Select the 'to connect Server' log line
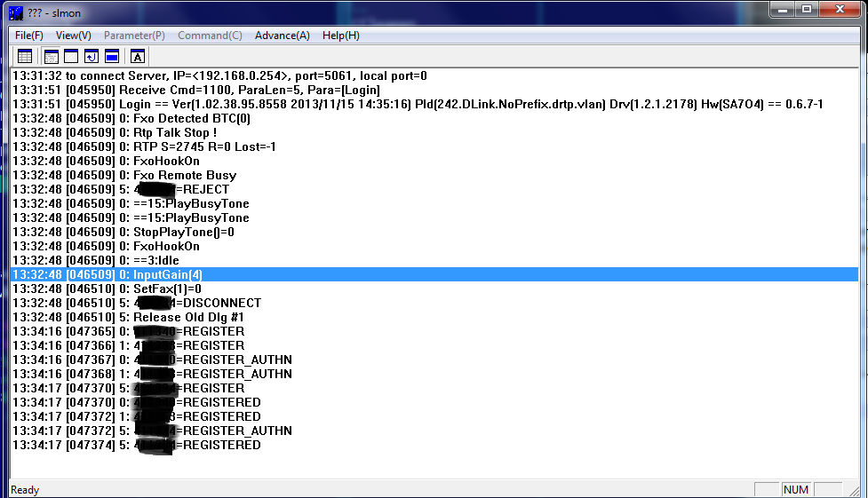 [x=434, y=75]
